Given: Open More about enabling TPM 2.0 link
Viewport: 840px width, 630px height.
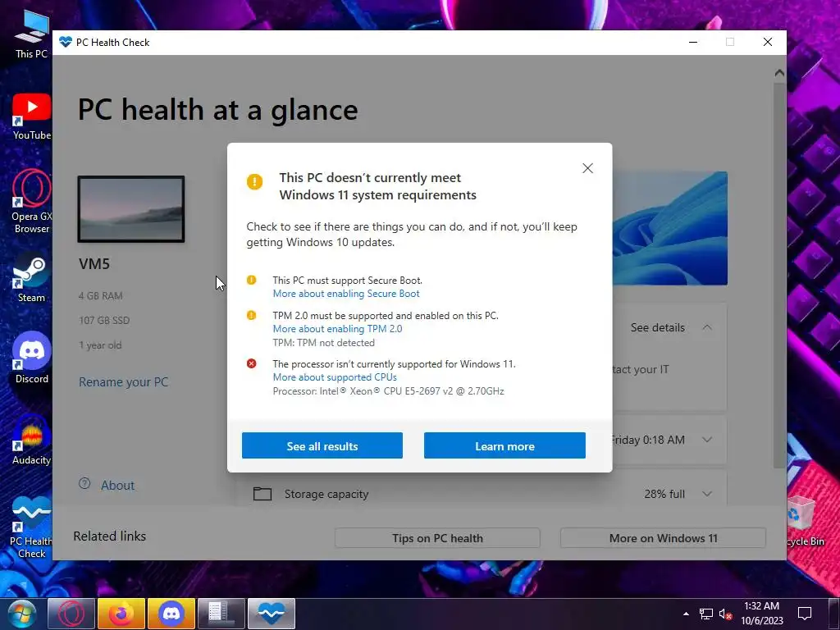Looking at the screenshot, I should [x=337, y=329].
